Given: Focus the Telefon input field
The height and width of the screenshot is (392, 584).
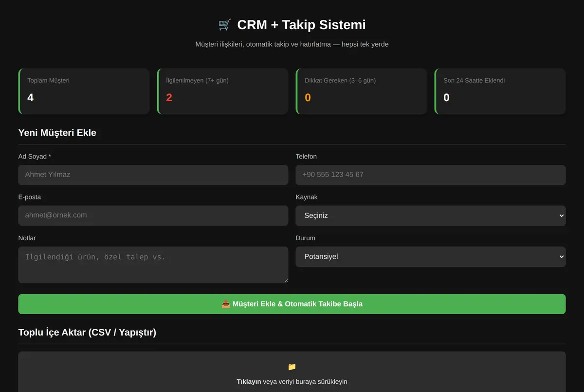Looking at the screenshot, I should tap(431, 175).
